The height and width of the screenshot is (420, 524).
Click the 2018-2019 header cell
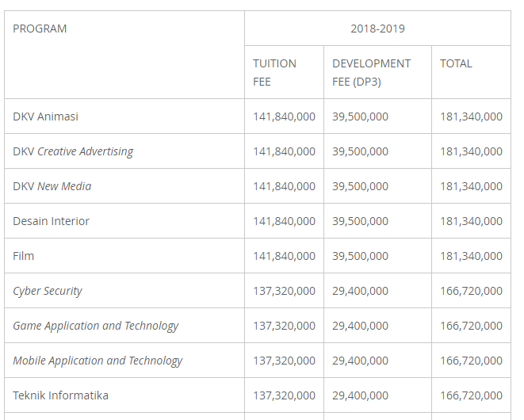pyautogui.click(x=377, y=29)
